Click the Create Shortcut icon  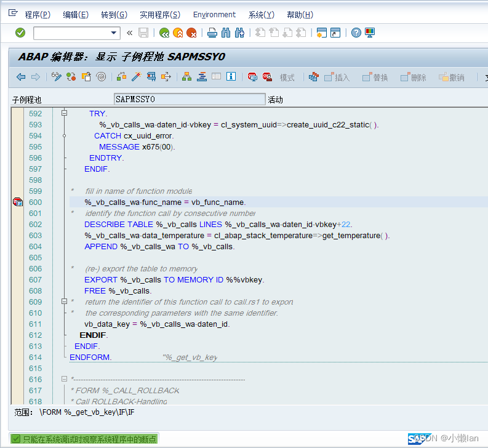(x=335, y=33)
